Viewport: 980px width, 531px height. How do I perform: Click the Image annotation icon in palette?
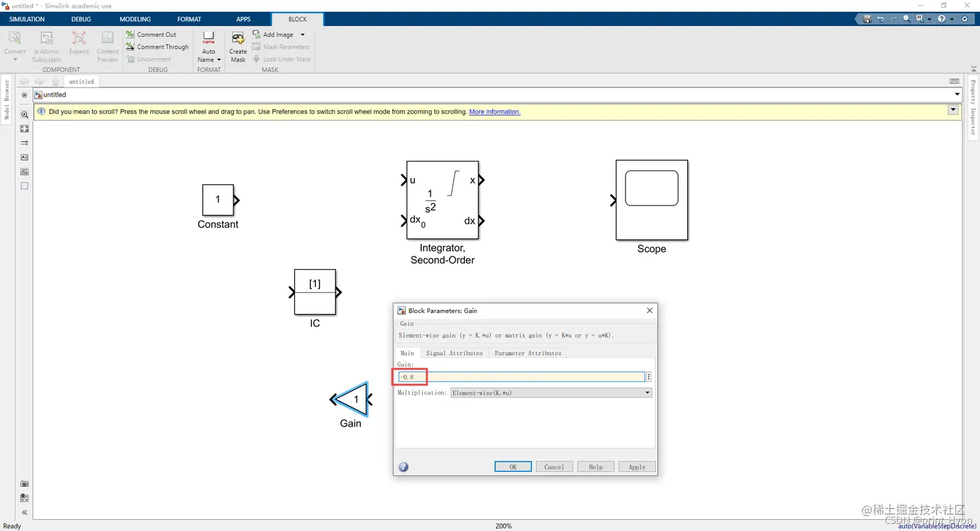[25, 172]
